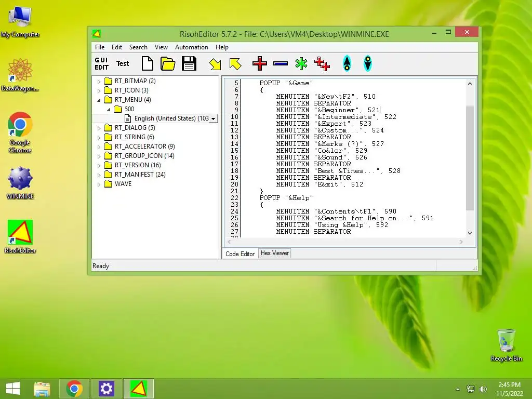Open the English (United States) item dropdown arrow

coord(214,118)
